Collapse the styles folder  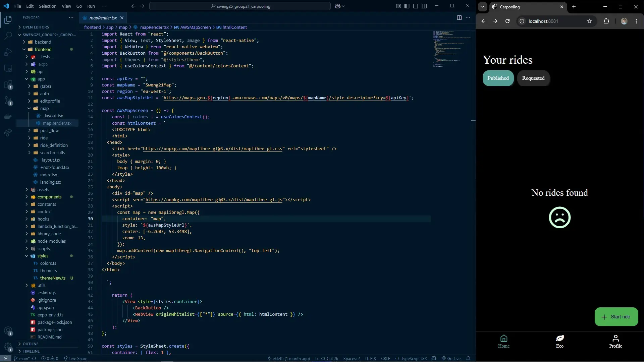click(x=43, y=256)
